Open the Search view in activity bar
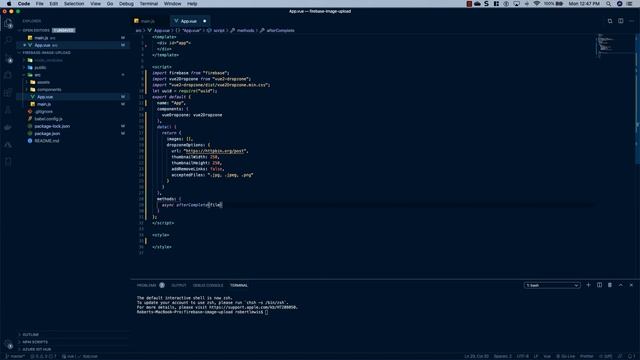Viewport: 640px width, 360px height. coord(8,40)
